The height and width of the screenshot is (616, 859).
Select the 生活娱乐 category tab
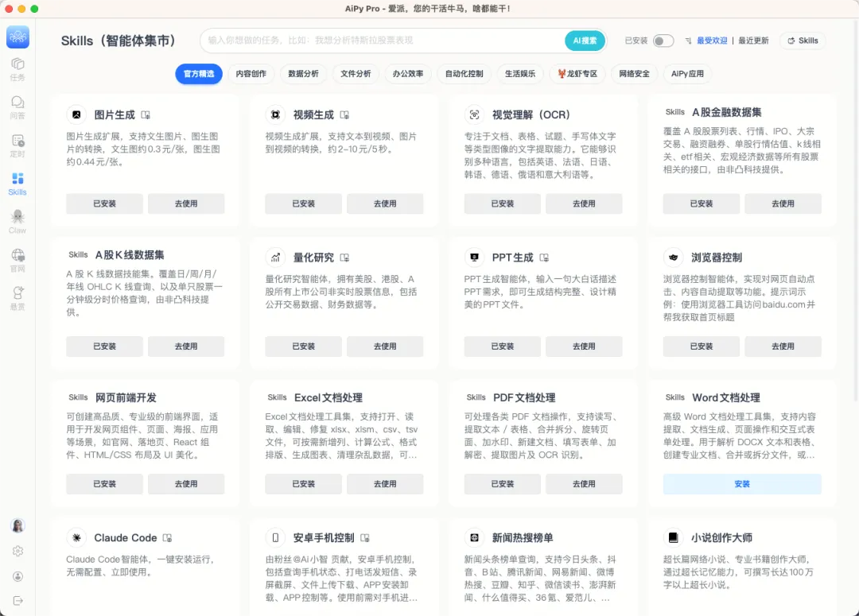(x=520, y=74)
